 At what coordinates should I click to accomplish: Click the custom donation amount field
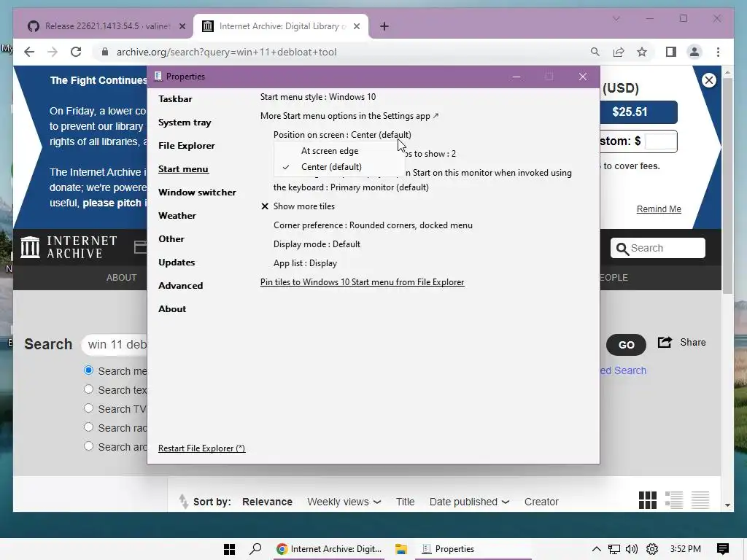pos(660,141)
